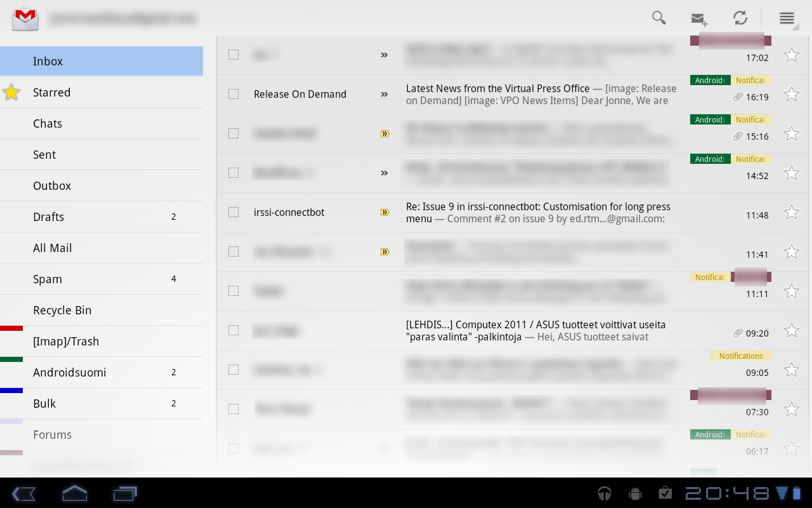Star the 11:11 email
The width and height of the screenshot is (812, 508).
point(792,291)
